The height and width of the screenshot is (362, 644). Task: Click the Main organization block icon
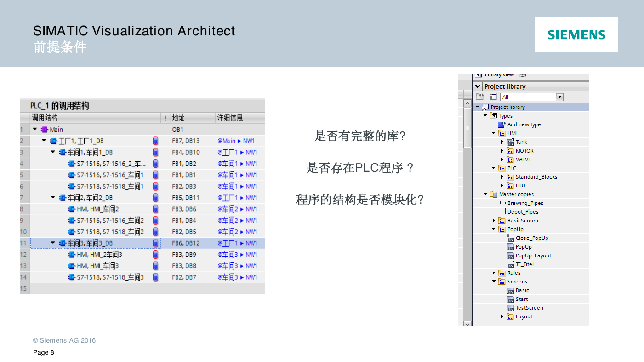pos(45,130)
